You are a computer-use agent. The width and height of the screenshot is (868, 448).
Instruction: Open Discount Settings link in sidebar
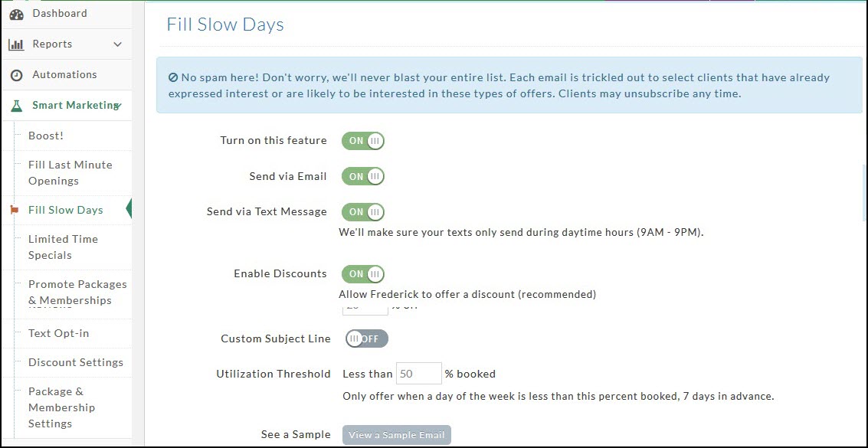tap(75, 362)
